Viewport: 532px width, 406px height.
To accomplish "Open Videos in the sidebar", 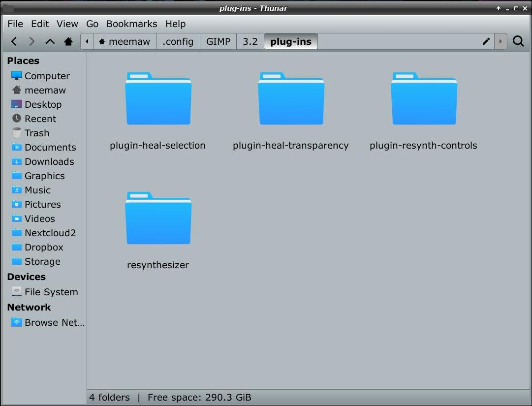I will [x=44, y=218].
